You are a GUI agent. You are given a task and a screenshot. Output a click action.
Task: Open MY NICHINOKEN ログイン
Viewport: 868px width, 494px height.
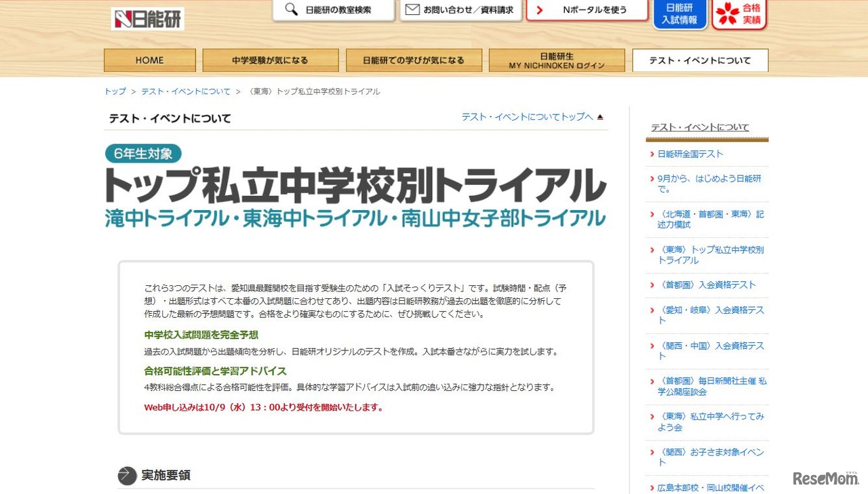[556, 60]
